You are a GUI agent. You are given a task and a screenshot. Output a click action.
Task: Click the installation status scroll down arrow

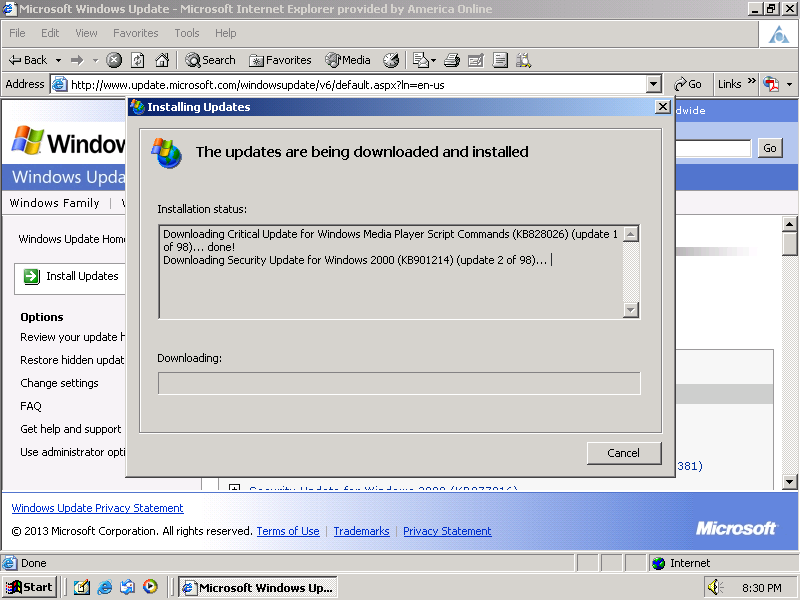(631, 310)
